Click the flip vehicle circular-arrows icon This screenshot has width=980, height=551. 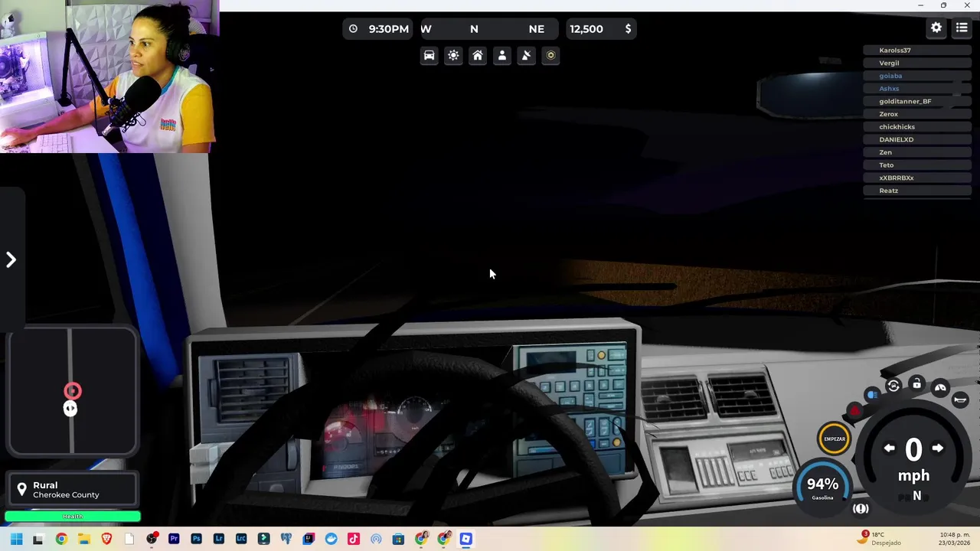pos(893,386)
